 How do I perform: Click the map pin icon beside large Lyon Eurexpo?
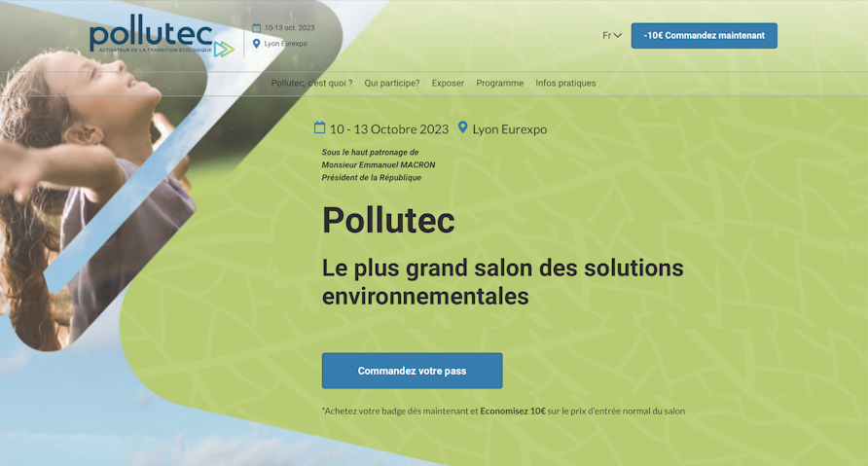[463, 127]
